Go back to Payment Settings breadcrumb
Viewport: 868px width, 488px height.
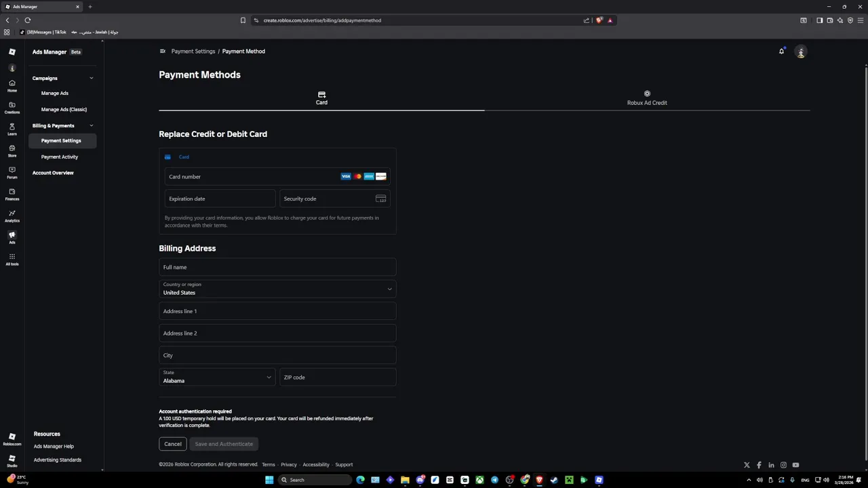click(193, 52)
